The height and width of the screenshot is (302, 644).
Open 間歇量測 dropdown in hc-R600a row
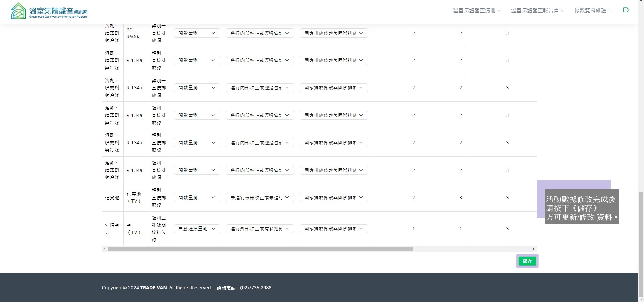pos(197,33)
